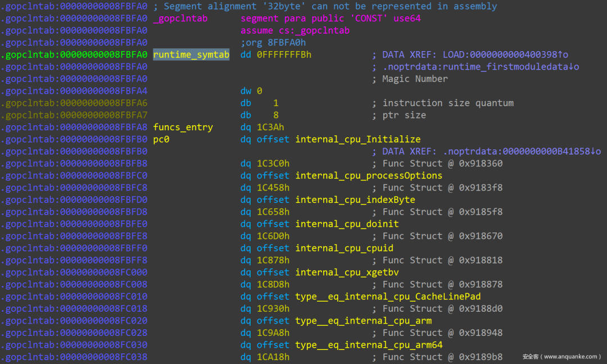The height and width of the screenshot is (364, 607).
Task: Click the segment para public 'CONST' use64 text
Action: 330,18
